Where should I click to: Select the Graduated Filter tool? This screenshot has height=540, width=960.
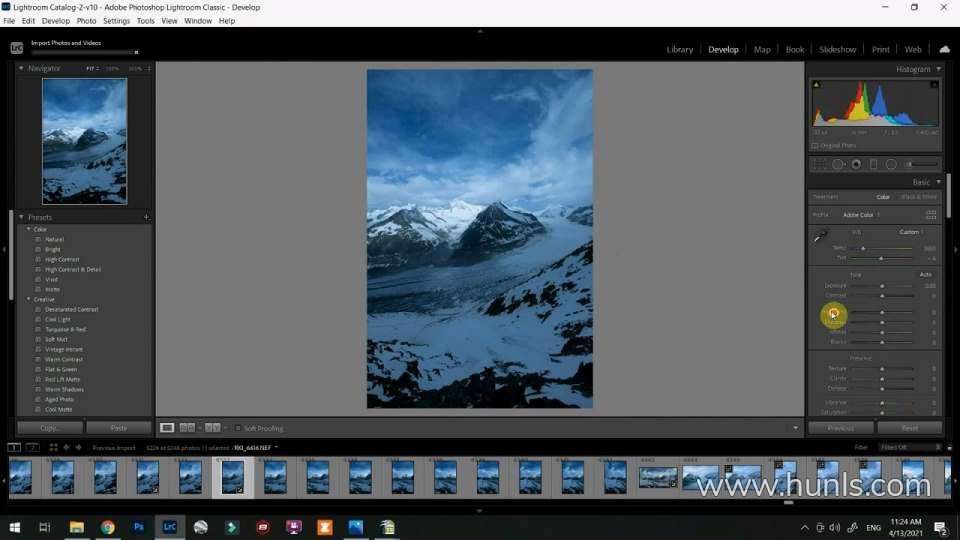[x=874, y=164]
